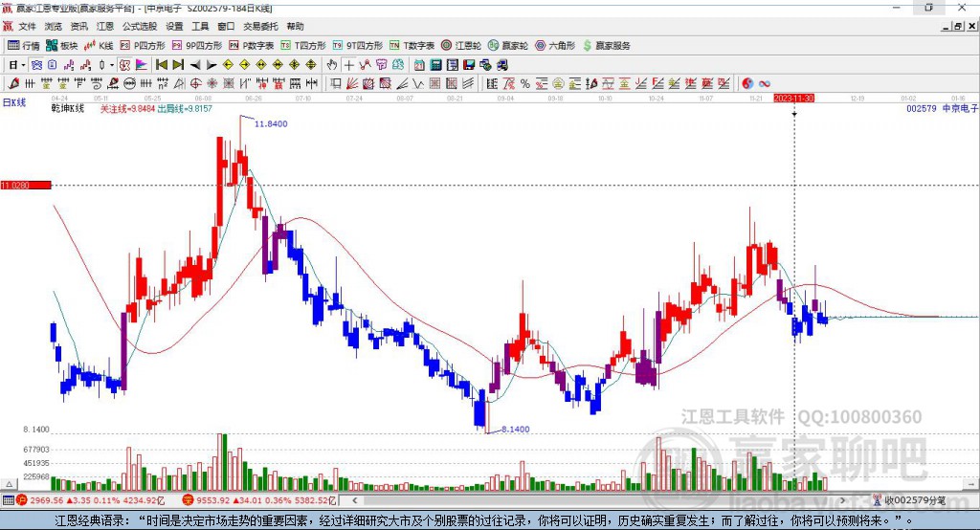
Task: Click the up-arrow expander beside volume panel
Action: 9,484
